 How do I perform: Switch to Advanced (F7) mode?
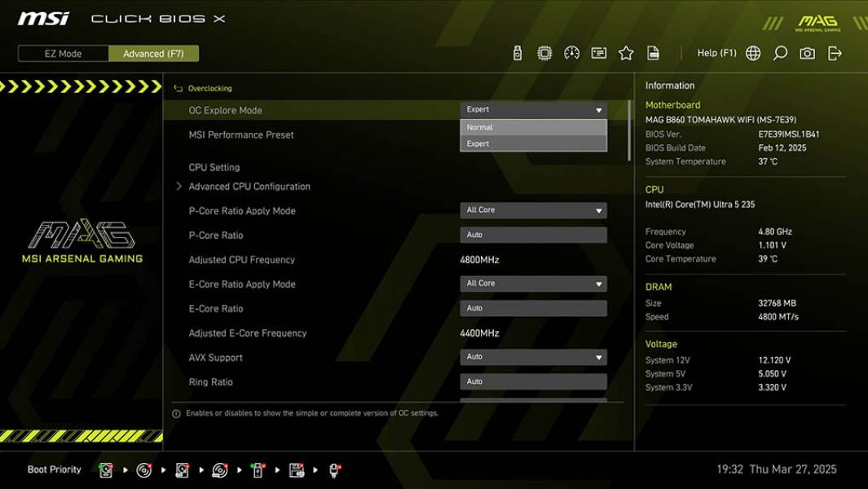pos(153,54)
